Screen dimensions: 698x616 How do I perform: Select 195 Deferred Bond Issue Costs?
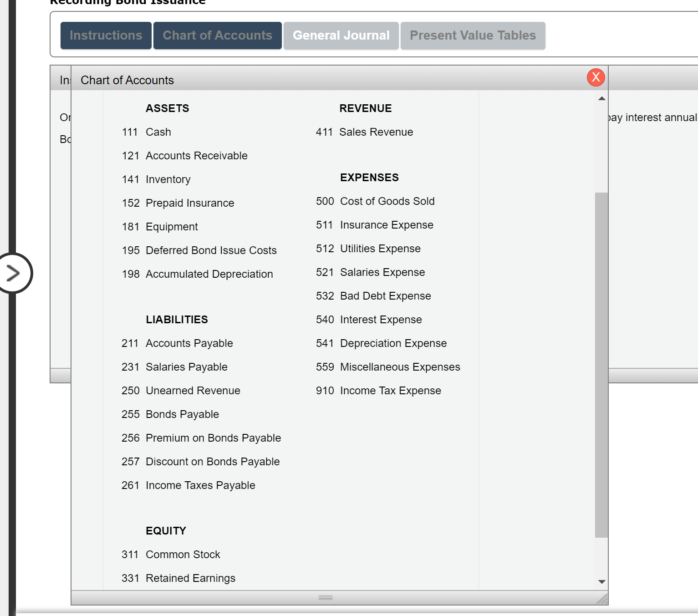pos(199,250)
